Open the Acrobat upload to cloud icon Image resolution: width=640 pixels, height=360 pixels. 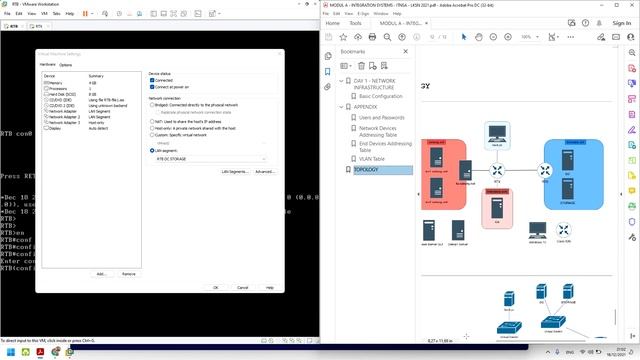[358, 37]
